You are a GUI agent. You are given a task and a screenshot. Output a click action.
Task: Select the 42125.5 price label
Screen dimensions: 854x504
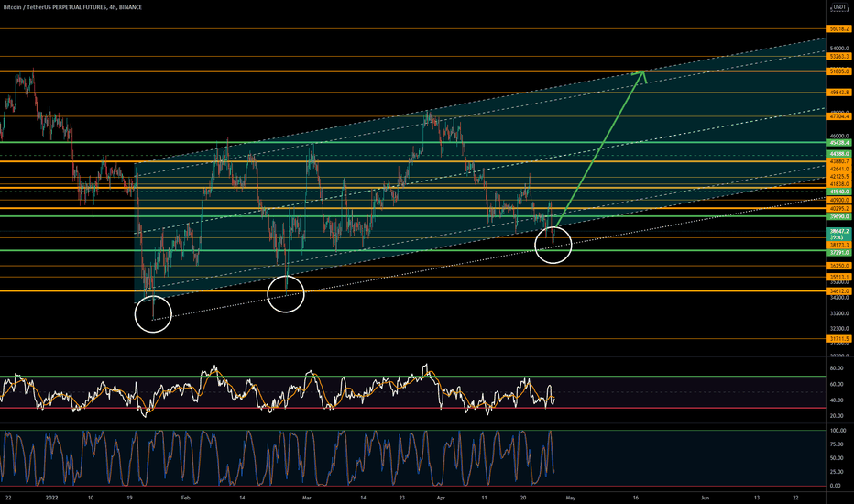(839, 177)
